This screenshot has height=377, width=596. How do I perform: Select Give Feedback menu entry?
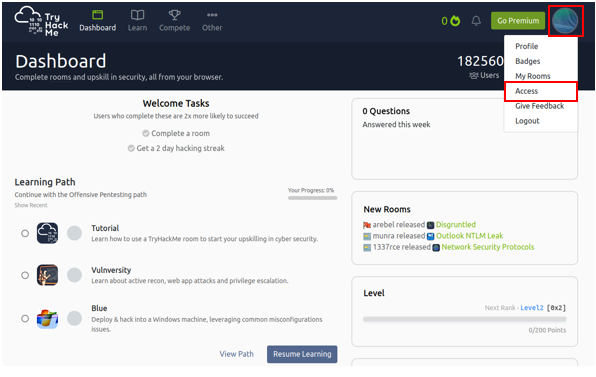tap(539, 106)
